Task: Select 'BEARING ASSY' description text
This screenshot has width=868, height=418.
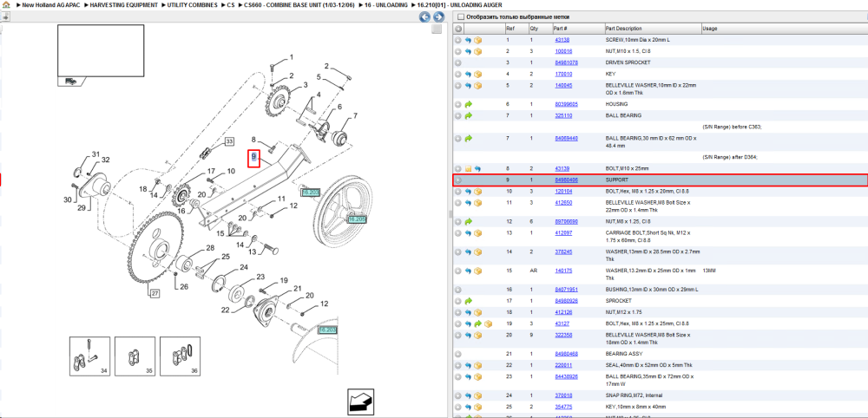Action: click(x=623, y=353)
